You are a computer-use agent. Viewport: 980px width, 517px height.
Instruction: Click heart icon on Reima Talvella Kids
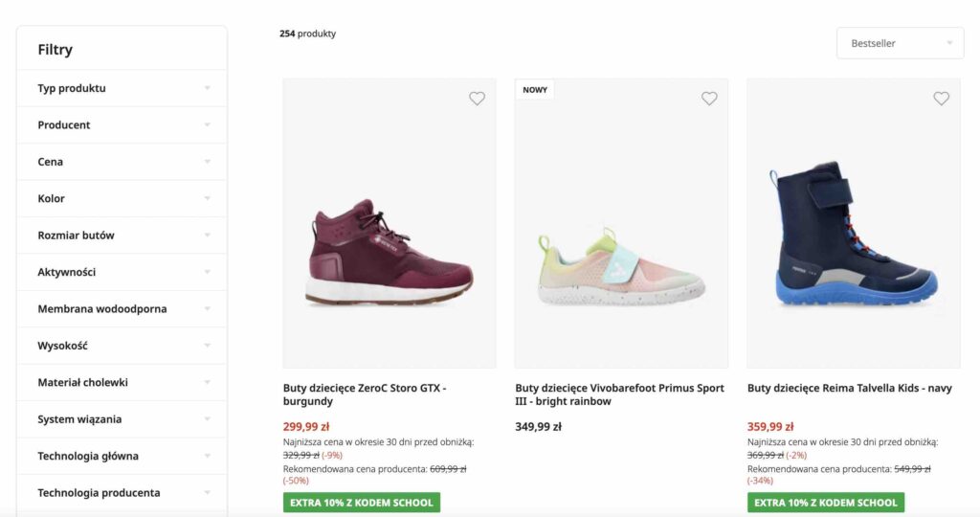point(941,99)
